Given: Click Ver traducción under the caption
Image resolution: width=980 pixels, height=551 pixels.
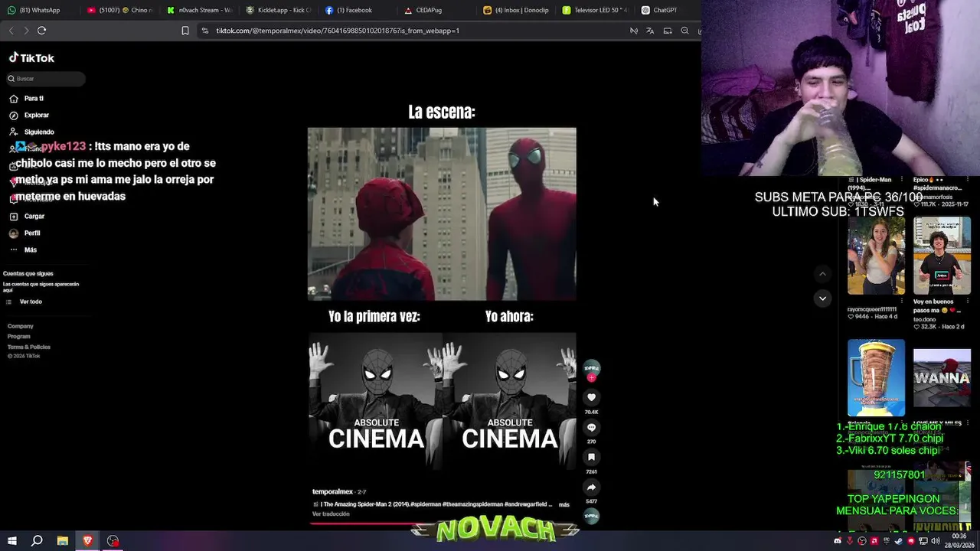Looking at the screenshot, I should pyautogui.click(x=331, y=514).
